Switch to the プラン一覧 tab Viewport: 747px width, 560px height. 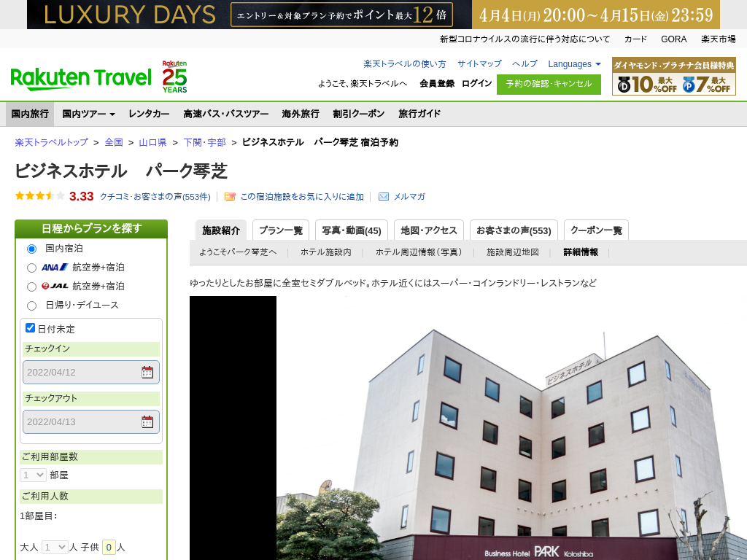[x=281, y=230]
